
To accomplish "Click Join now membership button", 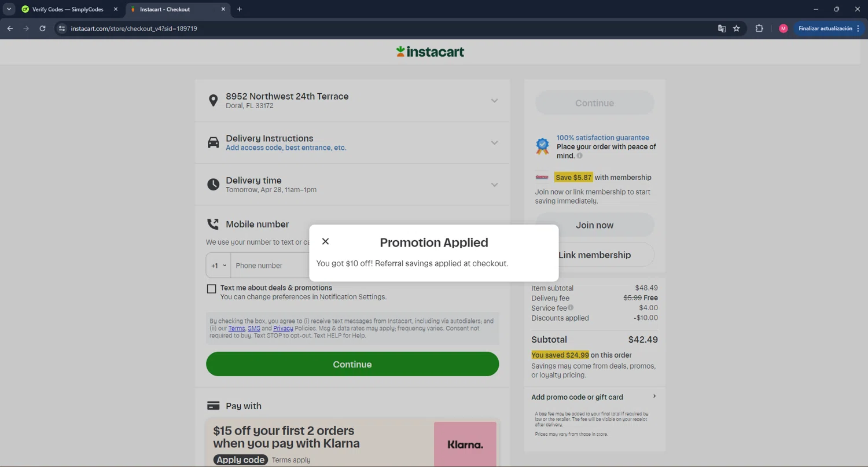I will pos(594,225).
